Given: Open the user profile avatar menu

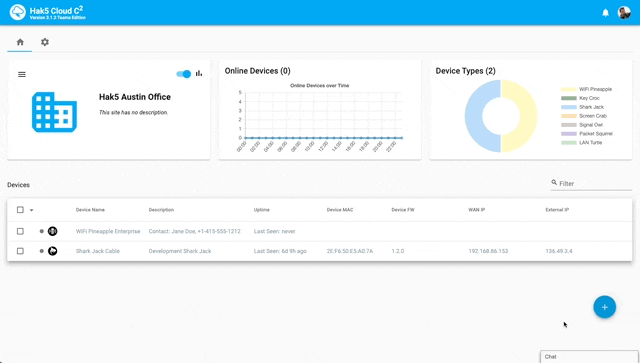Looking at the screenshot, I should (624, 13).
